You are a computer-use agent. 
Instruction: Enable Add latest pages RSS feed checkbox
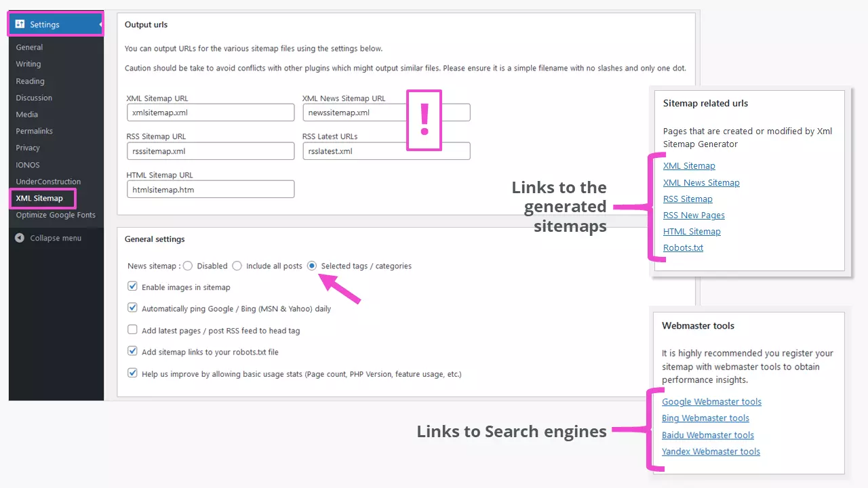tap(133, 330)
